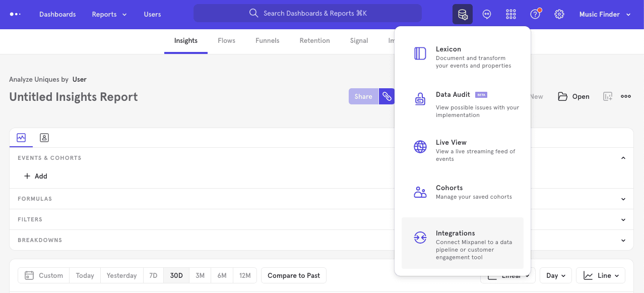Screen dimensions: 644x293
Task: Open settings gear icon
Action: coord(559,14)
